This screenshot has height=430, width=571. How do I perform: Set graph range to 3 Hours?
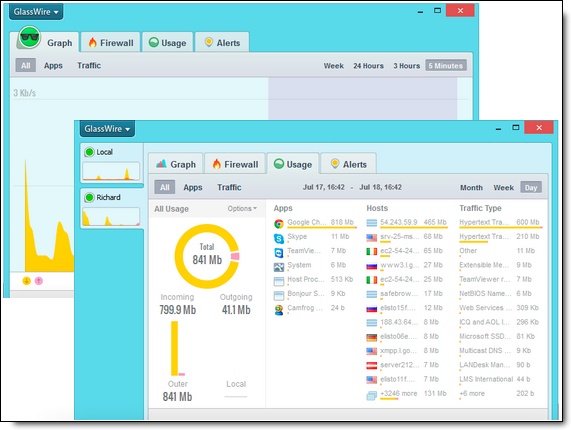tap(406, 66)
